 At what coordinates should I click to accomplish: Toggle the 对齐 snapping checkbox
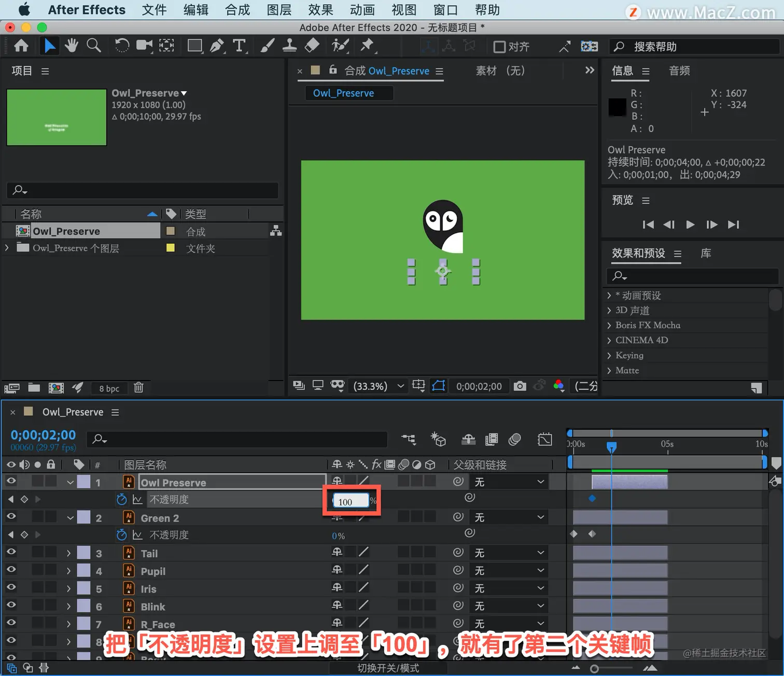tap(499, 47)
